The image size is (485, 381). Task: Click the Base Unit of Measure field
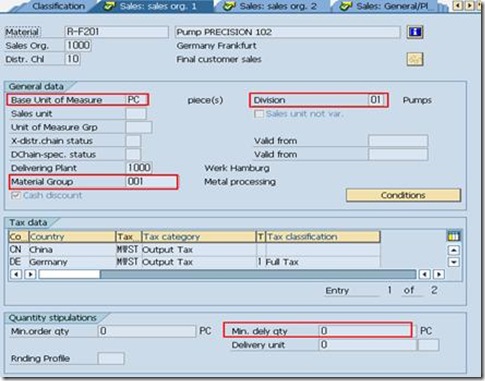[x=137, y=100]
